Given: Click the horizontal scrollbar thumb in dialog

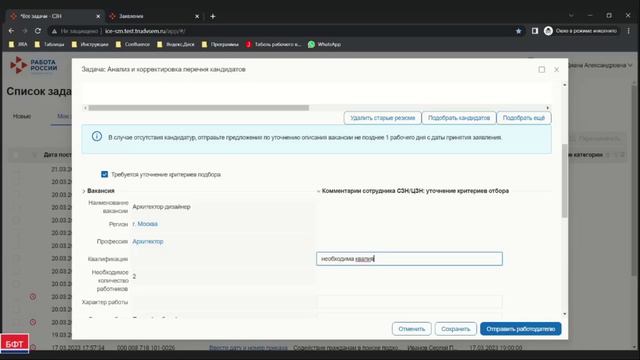Looking at the screenshot, I should point(198,108).
